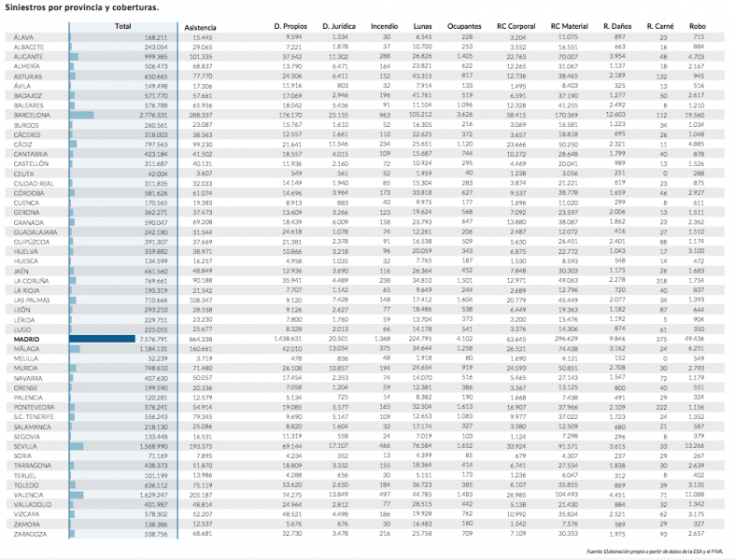Viewport: 735px width, 560px height.
Task: Click Zaragoza Asistencia value 68.681
Action: [203, 534]
